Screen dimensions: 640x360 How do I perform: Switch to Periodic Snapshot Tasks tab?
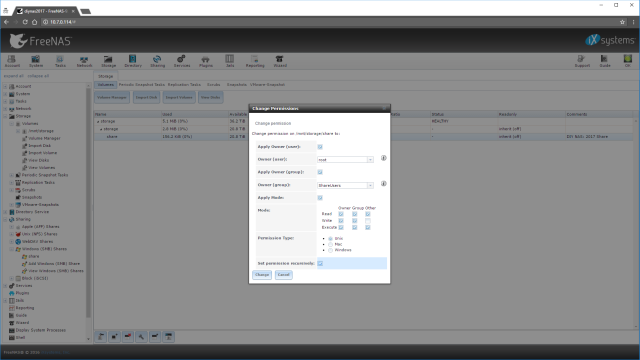click(142, 84)
